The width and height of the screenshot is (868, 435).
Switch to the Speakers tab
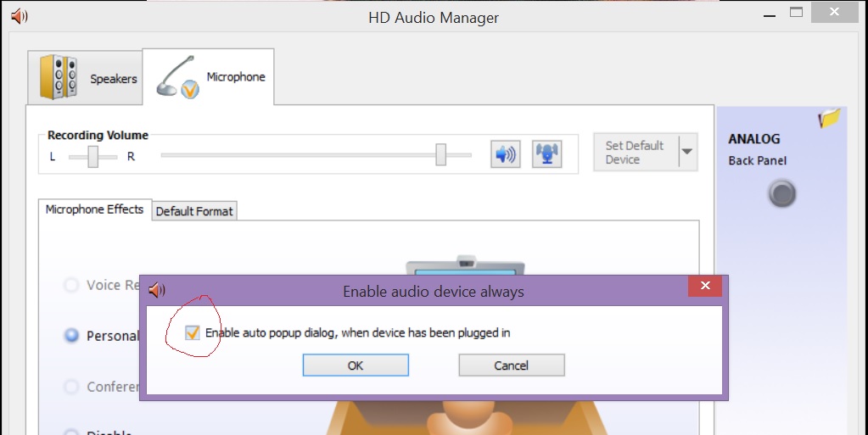(x=85, y=77)
